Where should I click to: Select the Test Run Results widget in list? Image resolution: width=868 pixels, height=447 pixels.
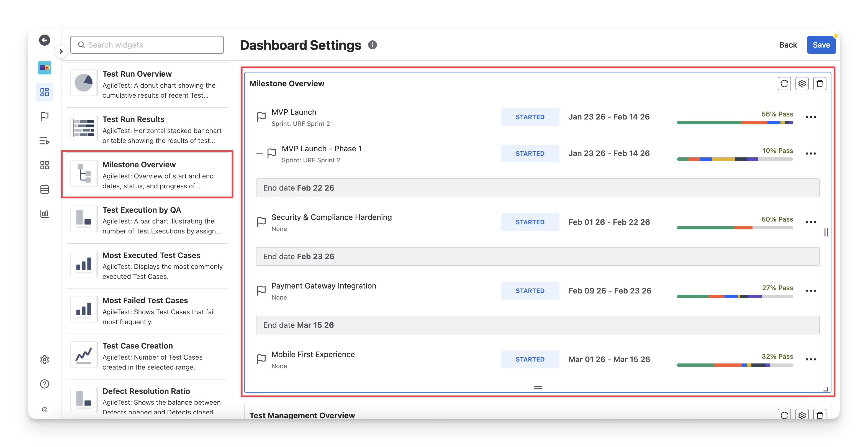pyautogui.click(x=147, y=129)
